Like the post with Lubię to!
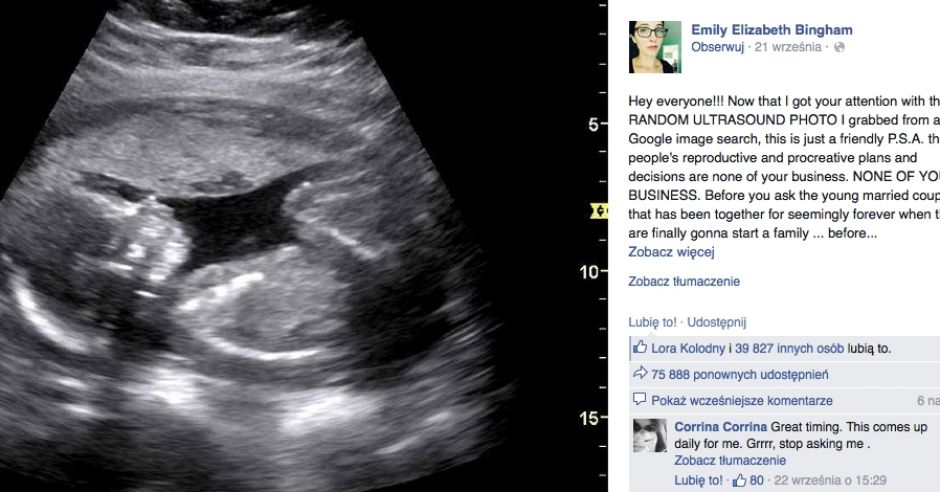940x492 pixels. [652, 322]
